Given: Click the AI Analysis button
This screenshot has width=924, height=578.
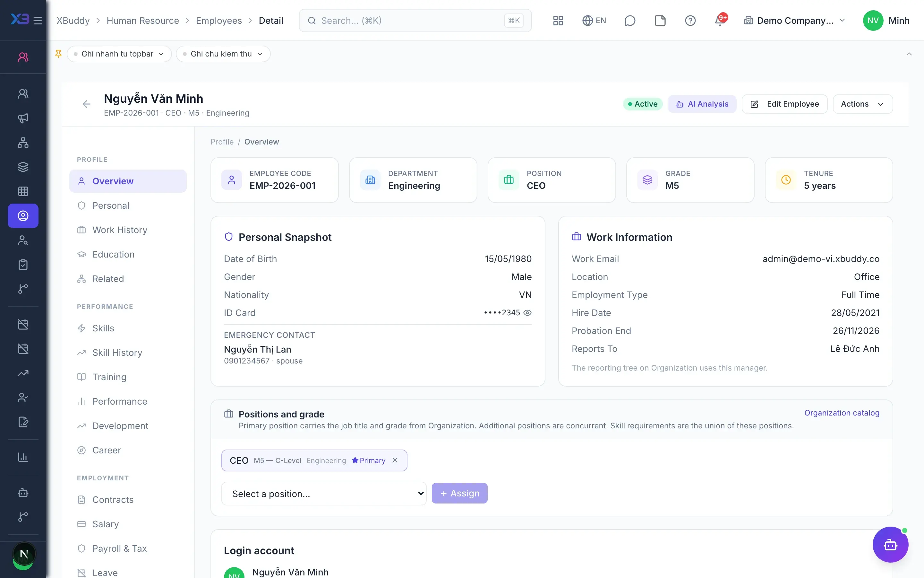Looking at the screenshot, I should [702, 104].
